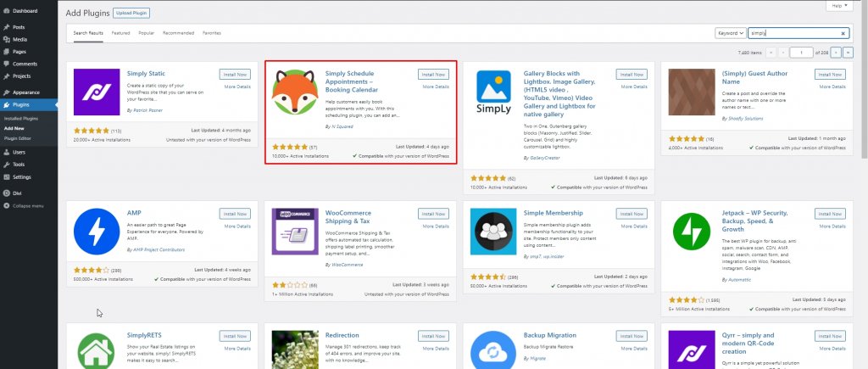Click the fox icon of Simply Schedule Appointments

pyautogui.click(x=295, y=92)
